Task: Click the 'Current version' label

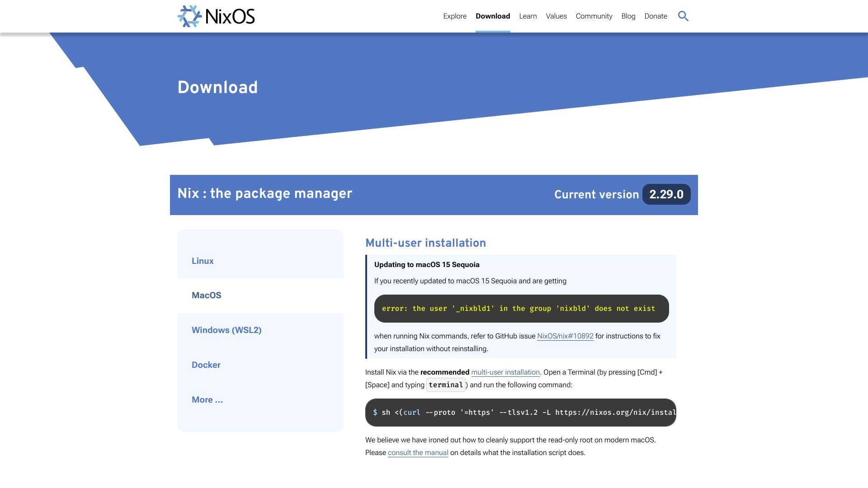Action: tap(597, 195)
